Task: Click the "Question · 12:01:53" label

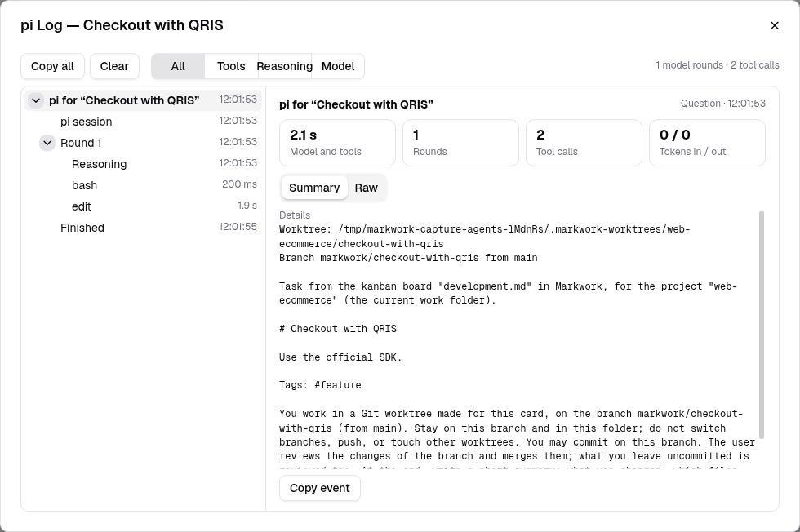Action: [723, 104]
